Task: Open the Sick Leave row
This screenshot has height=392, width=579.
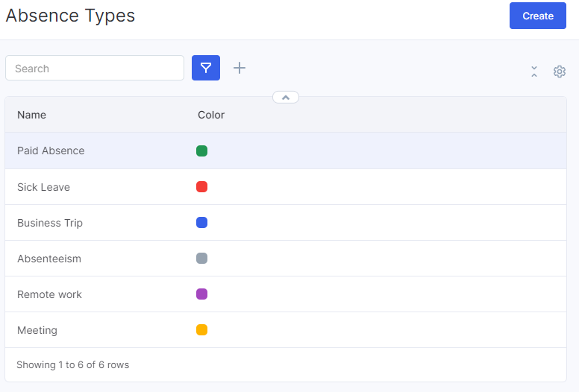Action: click(286, 187)
